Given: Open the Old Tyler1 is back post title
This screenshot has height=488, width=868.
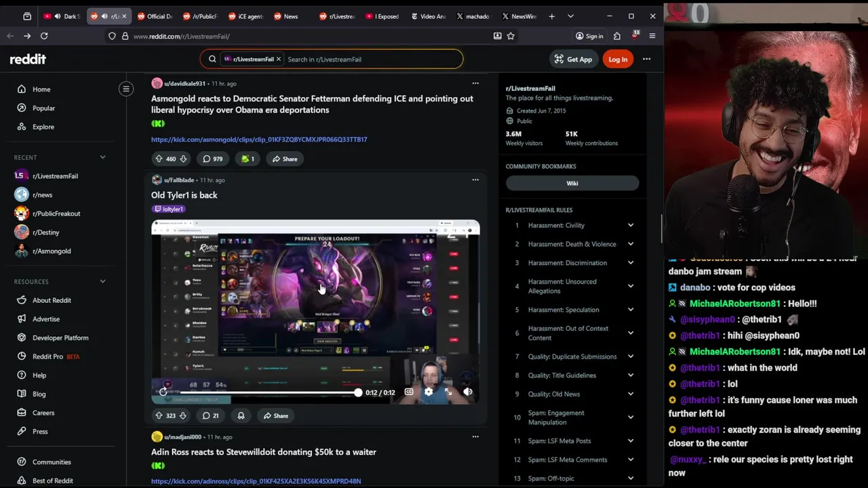Looking at the screenshot, I should pyautogui.click(x=184, y=195).
